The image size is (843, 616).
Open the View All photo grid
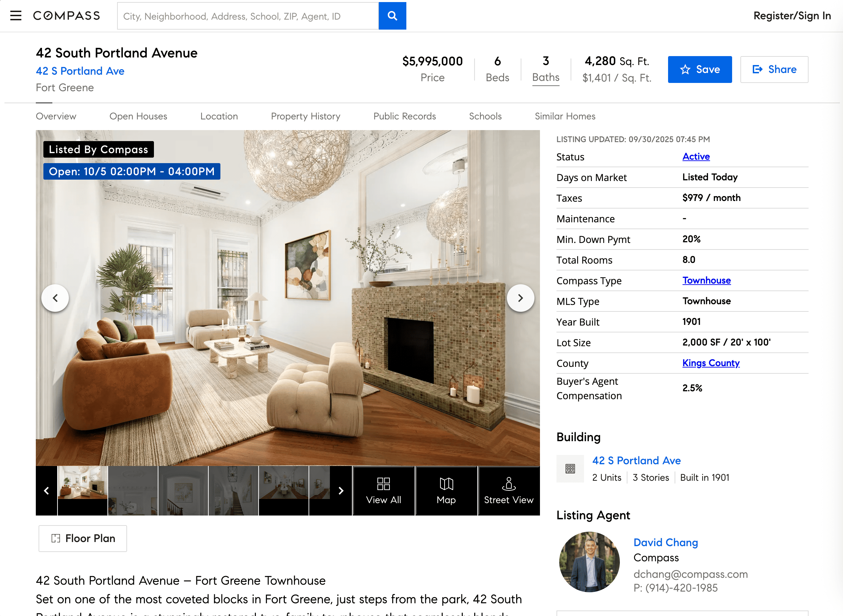tap(383, 490)
